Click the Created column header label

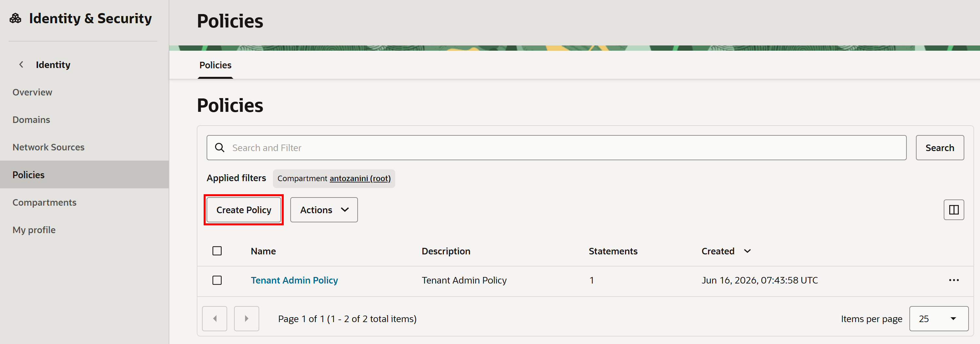(x=718, y=251)
